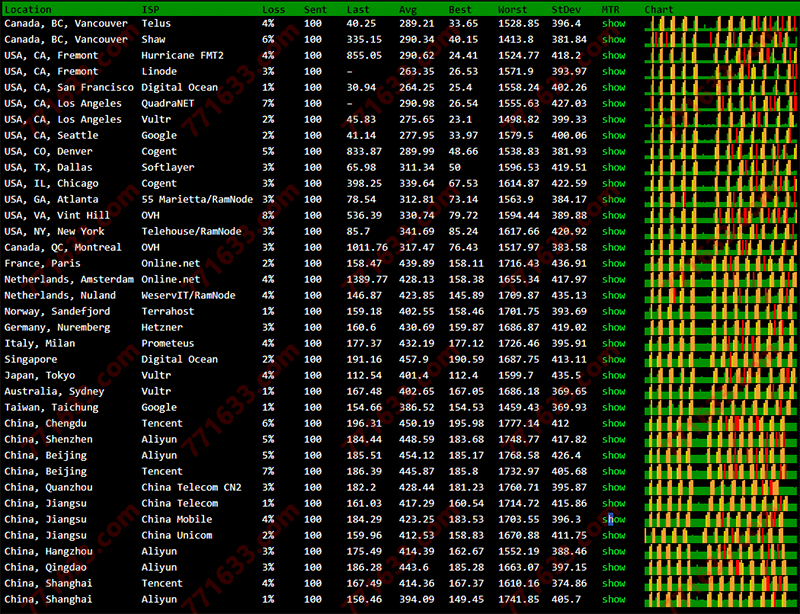
Task: Show MTR for Sydney Vultr row
Action: click(x=613, y=391)
